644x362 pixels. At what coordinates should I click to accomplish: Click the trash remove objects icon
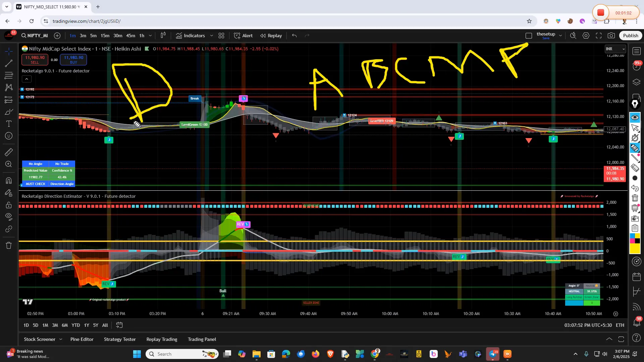click(x=9, y=245)
